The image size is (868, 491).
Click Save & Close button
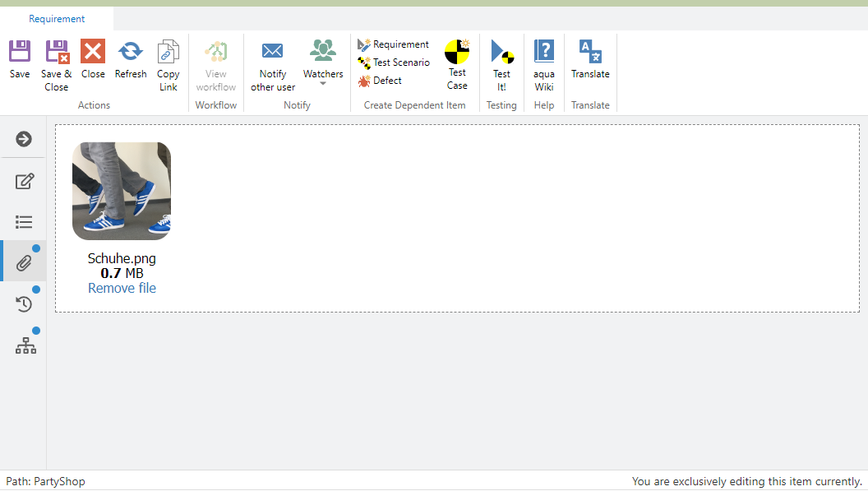click(57, 53)
